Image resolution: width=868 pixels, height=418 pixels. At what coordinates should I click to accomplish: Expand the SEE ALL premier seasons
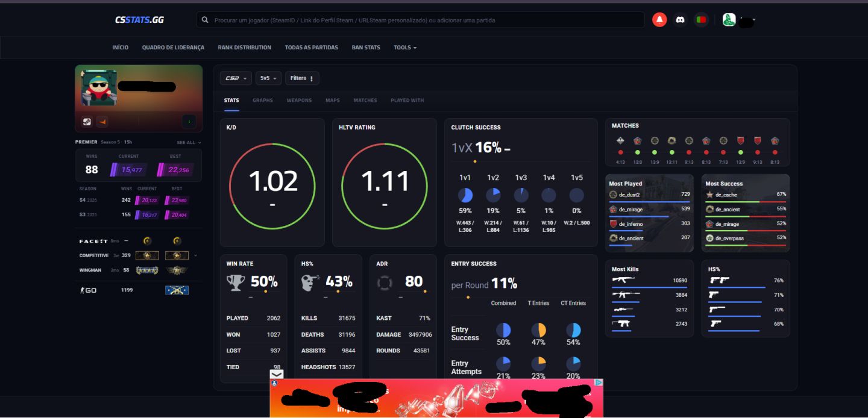pos(189,143)
